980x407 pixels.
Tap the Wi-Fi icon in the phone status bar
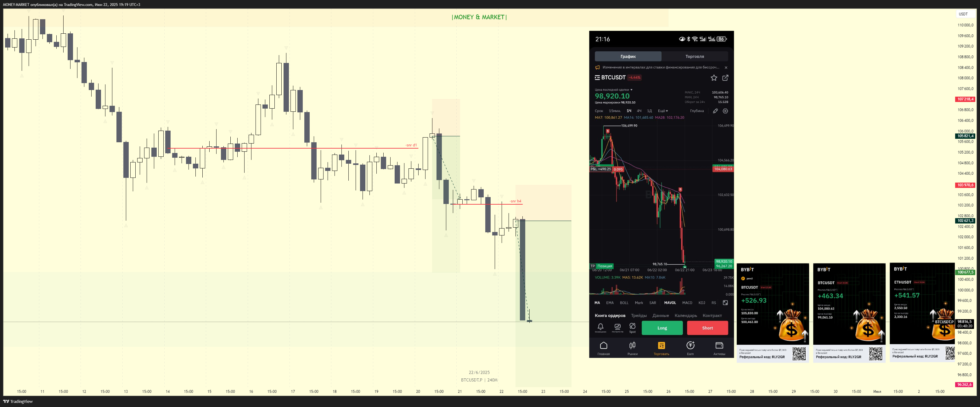click(x=695, y=39)
